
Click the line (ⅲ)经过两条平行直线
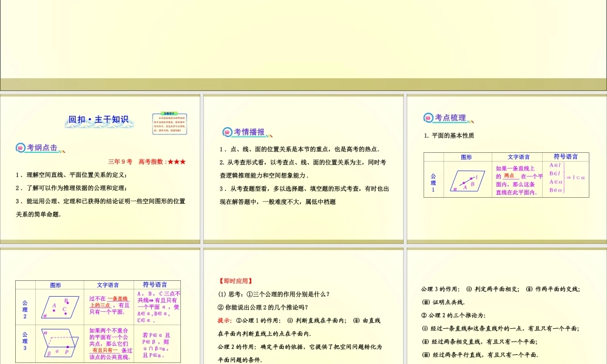tap(480, 355)
